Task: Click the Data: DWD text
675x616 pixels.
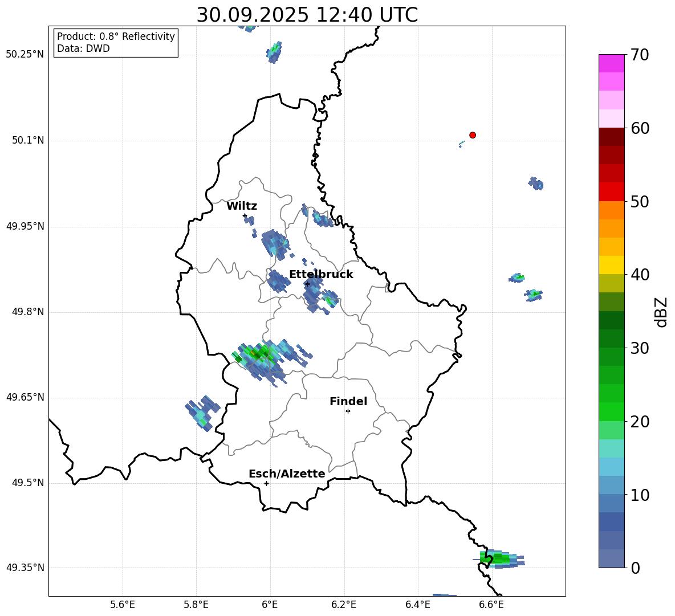Action: 83,48
